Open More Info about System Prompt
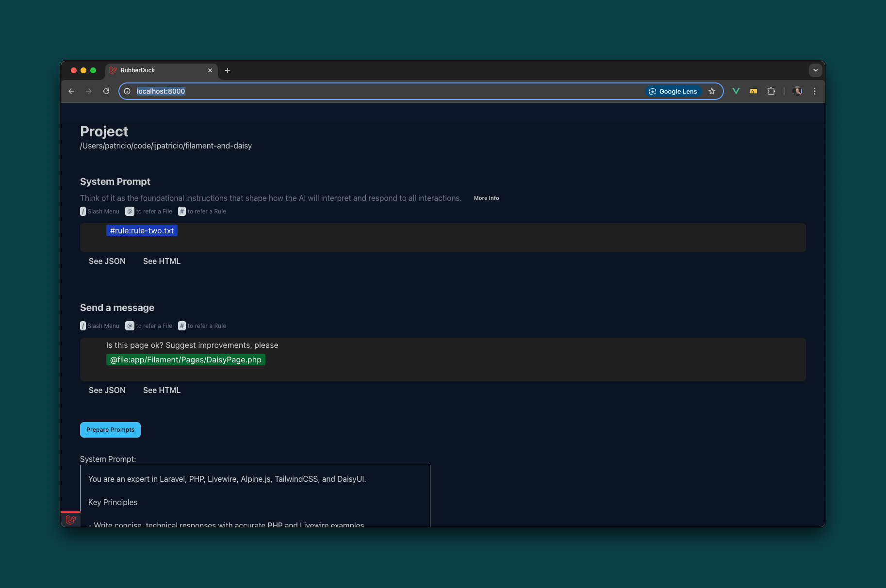 click(486, 198)
